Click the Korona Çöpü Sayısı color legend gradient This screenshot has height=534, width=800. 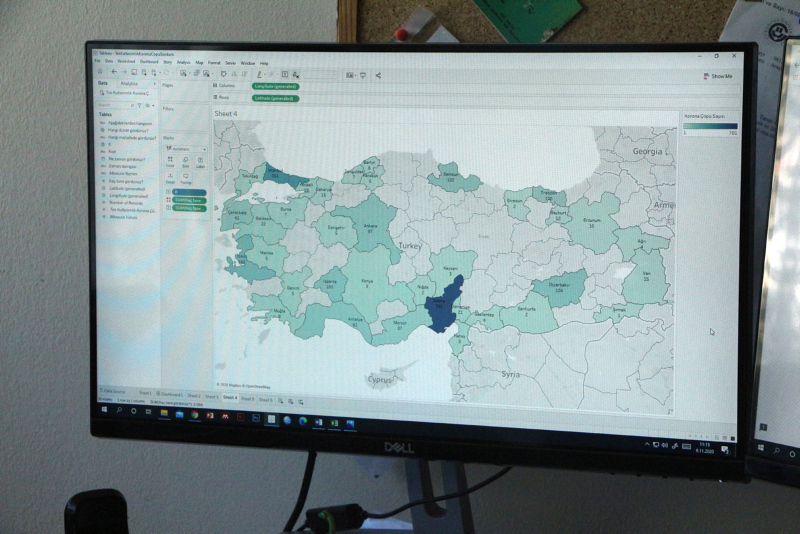tap(710, 126)
